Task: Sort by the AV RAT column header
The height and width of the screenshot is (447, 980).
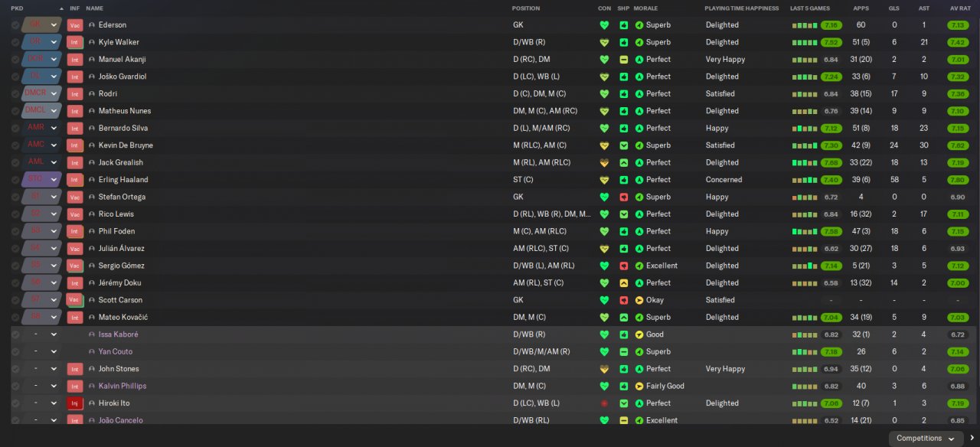Action: point(960,8)
